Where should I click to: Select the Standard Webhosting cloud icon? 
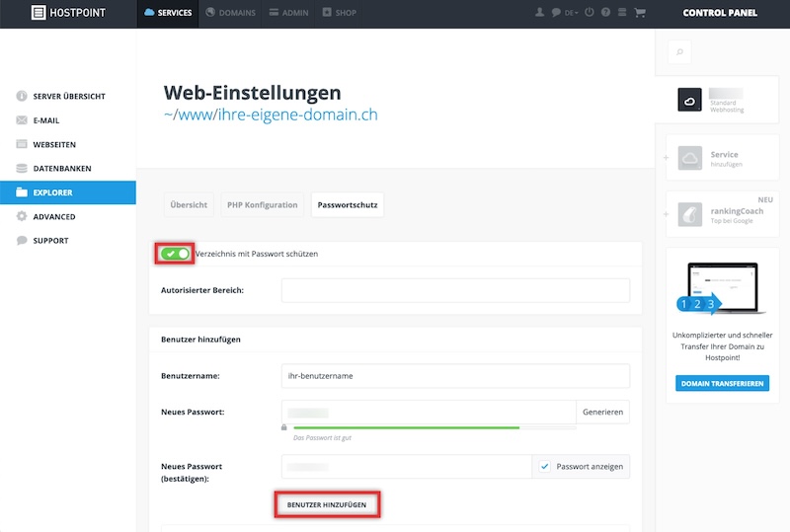tap(689, 100)
